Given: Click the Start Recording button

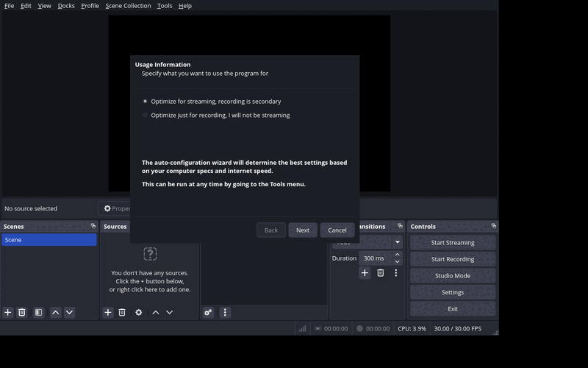Looking at the screenshot, I should [453, 259].
